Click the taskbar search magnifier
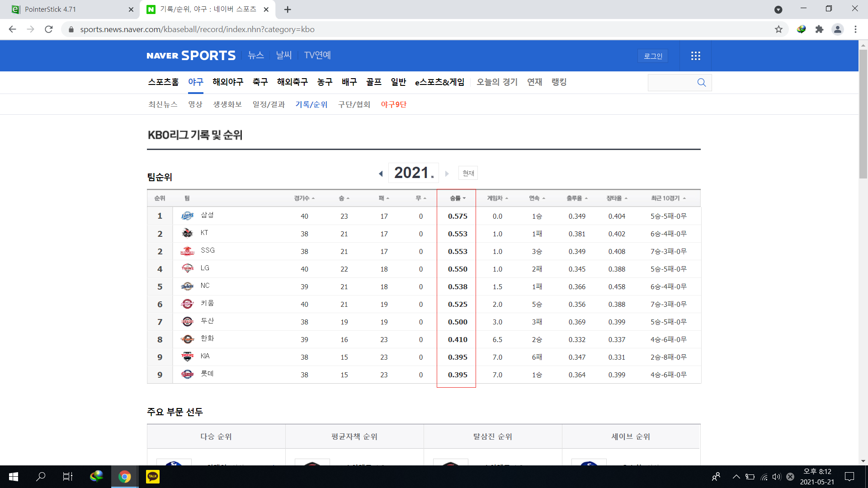 41,477
